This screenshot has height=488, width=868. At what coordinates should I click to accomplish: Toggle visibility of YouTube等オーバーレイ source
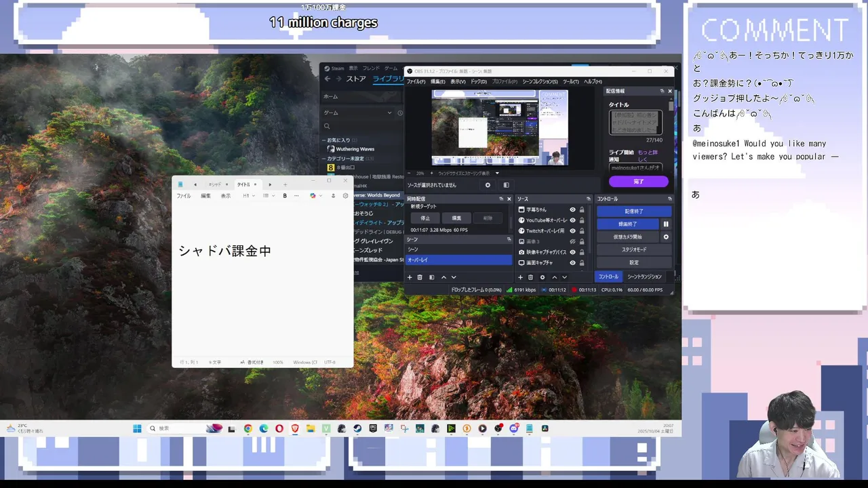tap(572, 220)
